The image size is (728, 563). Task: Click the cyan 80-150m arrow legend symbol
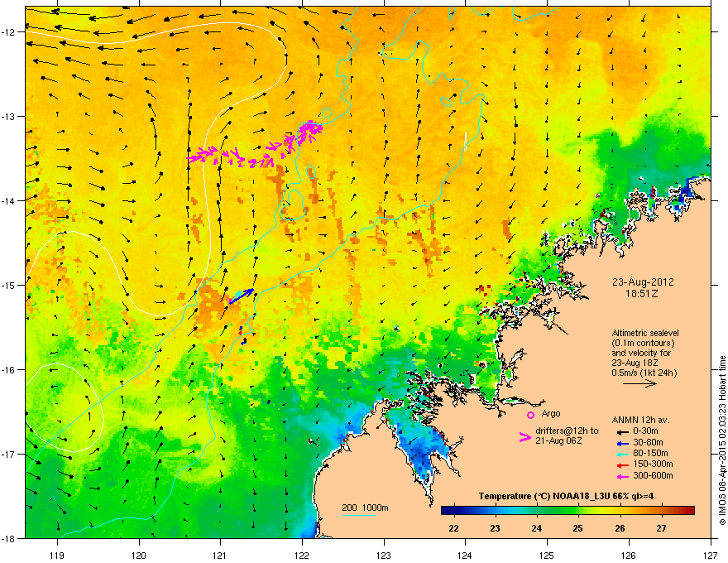click(x=622, y=454)
